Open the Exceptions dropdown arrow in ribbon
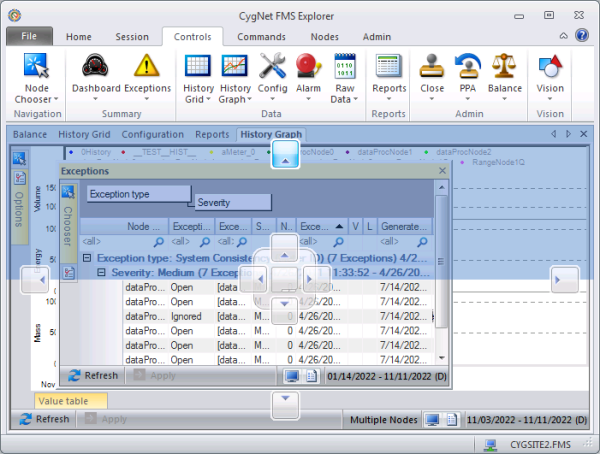 147,99
